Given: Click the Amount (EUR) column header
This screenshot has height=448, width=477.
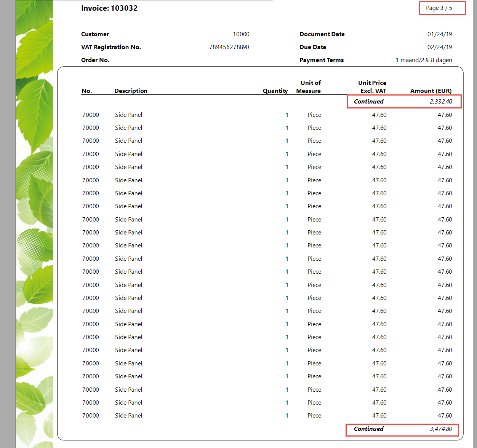Looking at the screenshot, I should [x=431, y=91].
